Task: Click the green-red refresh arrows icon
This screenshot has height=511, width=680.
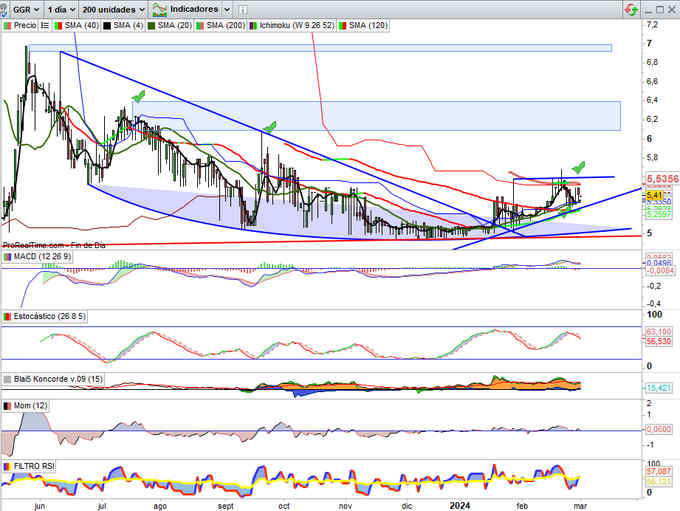Action: pos(631,9)
